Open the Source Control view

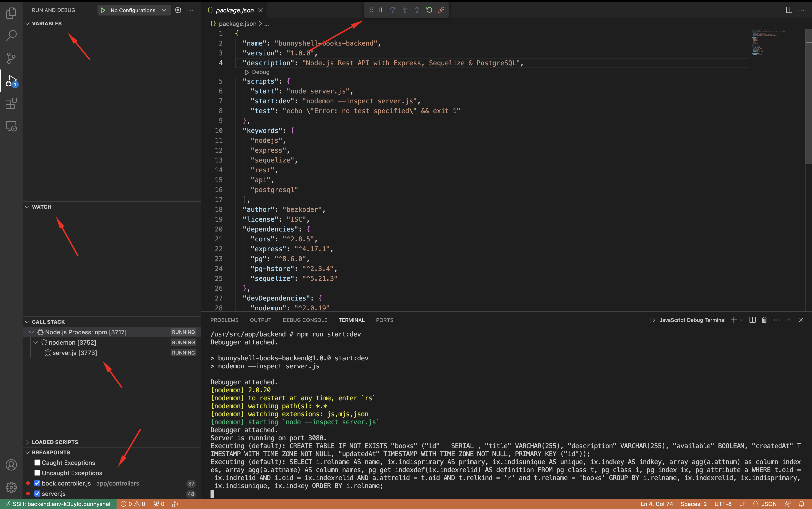pos(11,58)
